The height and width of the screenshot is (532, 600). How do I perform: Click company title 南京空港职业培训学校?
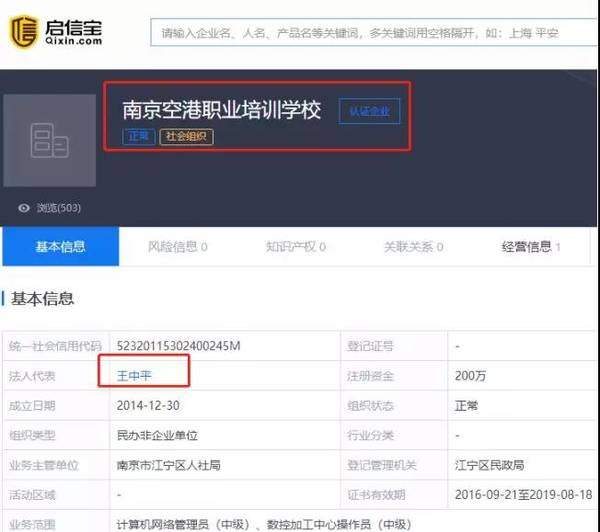point(221,110)
